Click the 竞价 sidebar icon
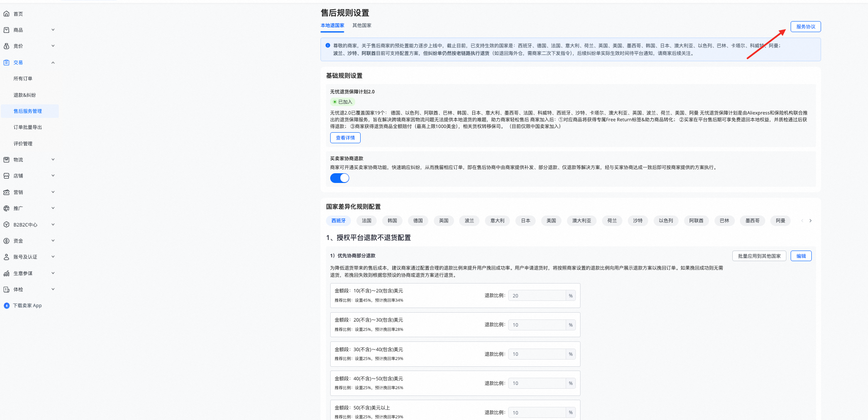The width and height of the screenshot is (868, 420). point(6,46)
